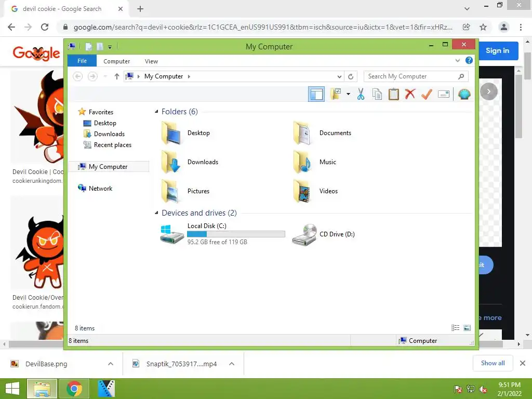The width and height of the screenshot is (532, 399).
Task: Click the Chrome share page icon
Action: (x=467, y=27)
